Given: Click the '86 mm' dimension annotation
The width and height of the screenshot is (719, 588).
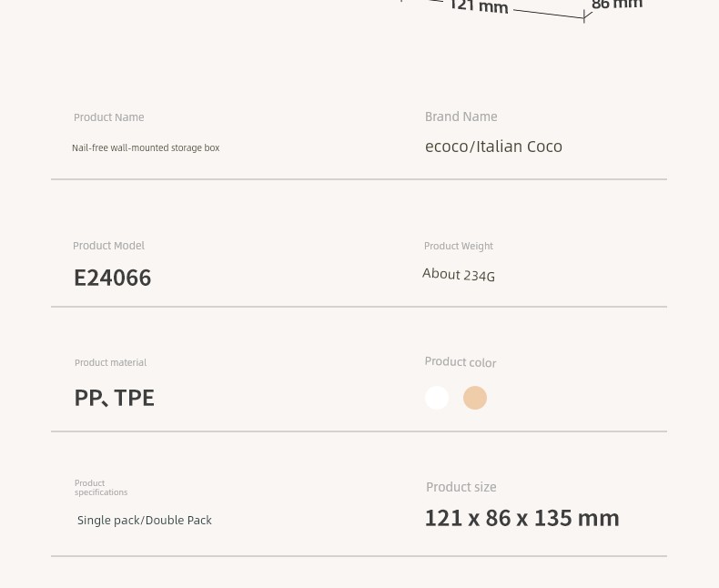Looking at the screenshot, I should pos(617,5).
